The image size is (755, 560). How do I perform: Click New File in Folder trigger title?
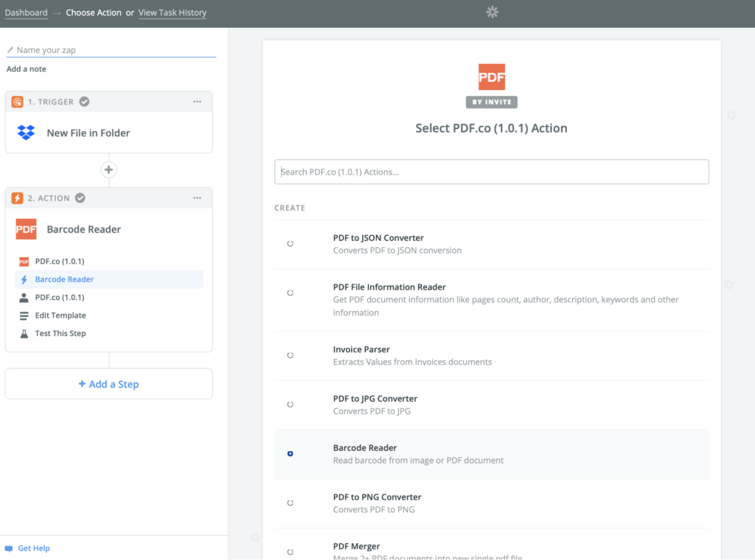(88, 133)
